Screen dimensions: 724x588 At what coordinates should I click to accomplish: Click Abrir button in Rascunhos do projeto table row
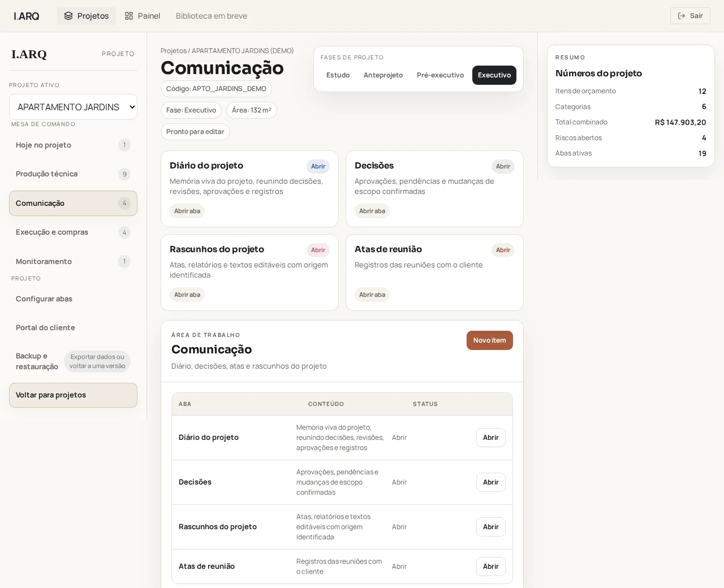tap(491, 527)
